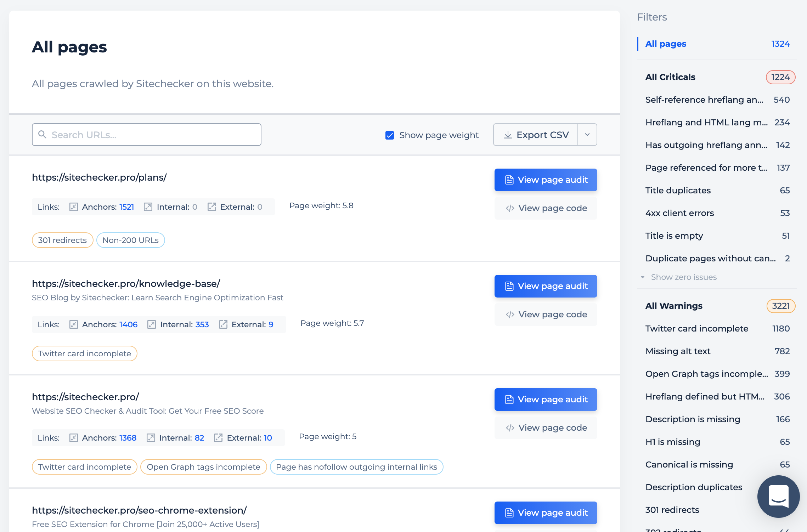View page audit for sitechecker.pro/plans/
The height and width of the screenshot is (532, 807).
546,180
